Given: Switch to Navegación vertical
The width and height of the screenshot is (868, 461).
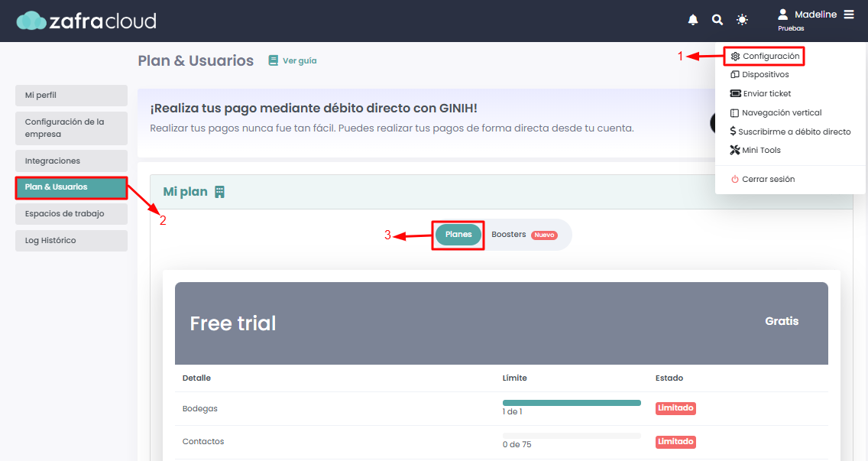Looking at the screenshot, I should click(776, 113).
